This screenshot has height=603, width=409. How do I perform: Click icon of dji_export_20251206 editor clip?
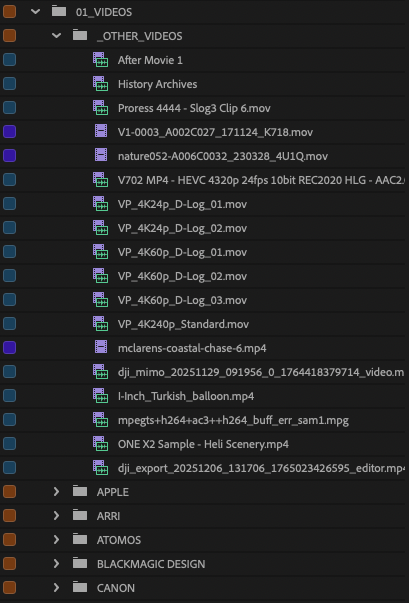tap(100, 467)
